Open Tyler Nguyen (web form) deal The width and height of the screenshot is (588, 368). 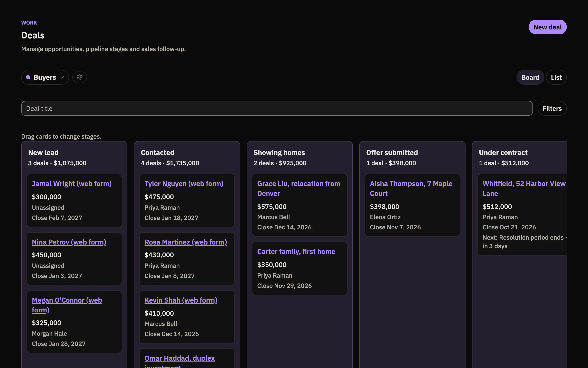(184, 184)
